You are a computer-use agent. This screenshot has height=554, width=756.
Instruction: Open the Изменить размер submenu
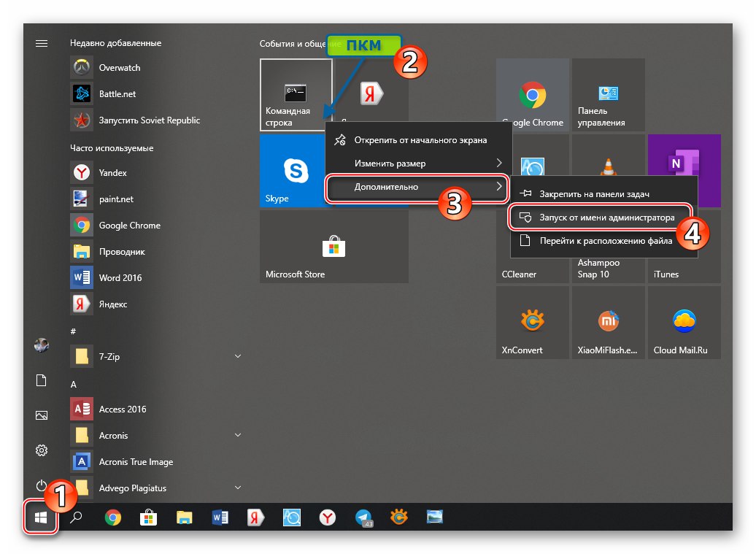(x=418, y=163)
